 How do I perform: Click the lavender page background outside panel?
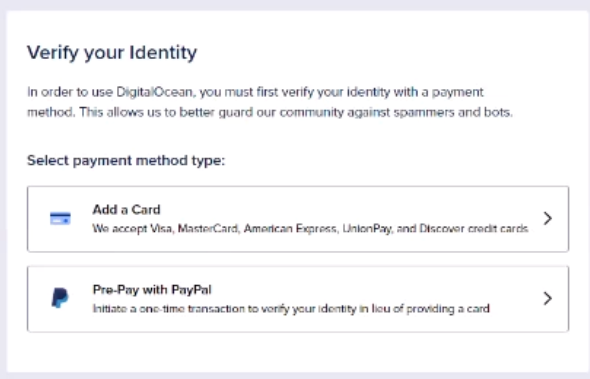(x=295, y=5)
